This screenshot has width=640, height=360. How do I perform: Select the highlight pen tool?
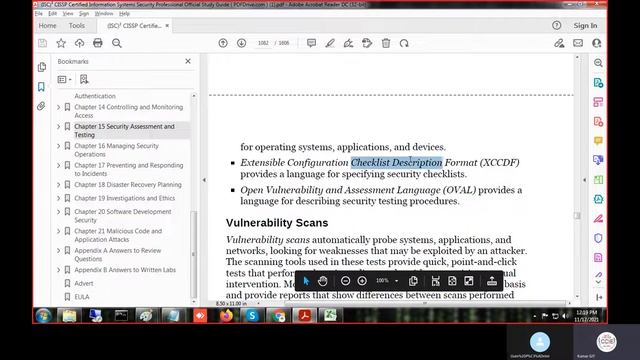(x=330, y=43)
